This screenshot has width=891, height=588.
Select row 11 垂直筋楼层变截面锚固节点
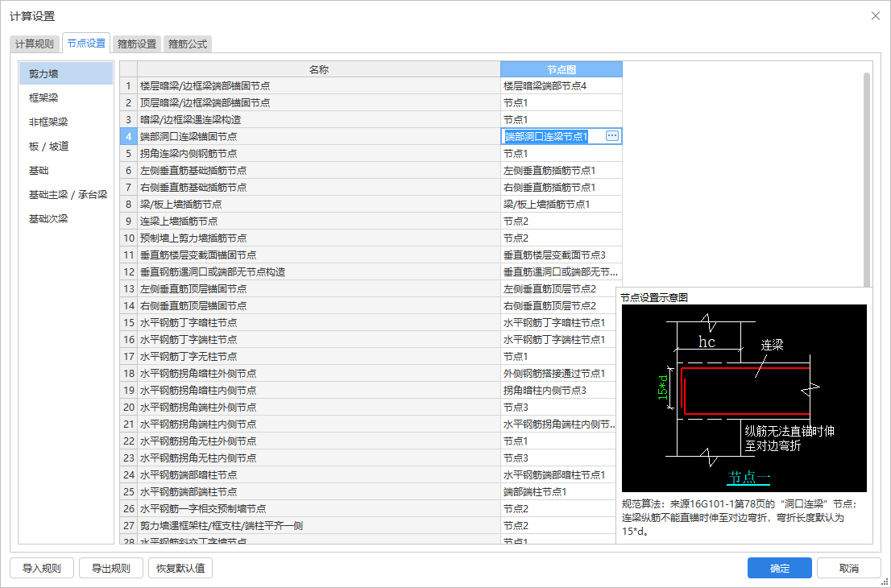(319, 255)
